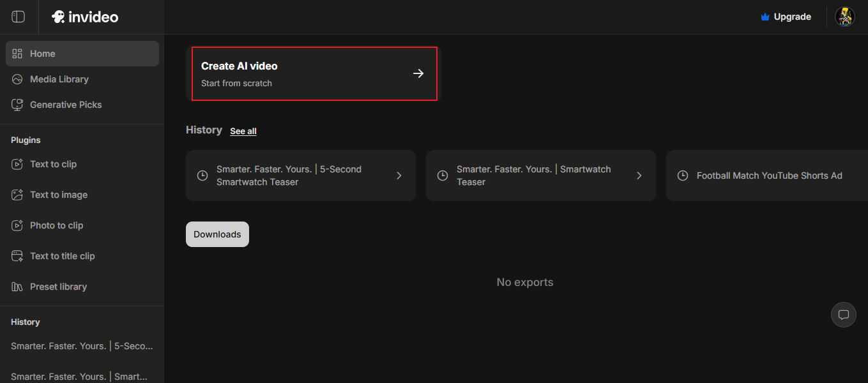Screen dimensions: 868x383
Task: Toggle the sidebar panel icon
Action: click(x=18, y=17)
